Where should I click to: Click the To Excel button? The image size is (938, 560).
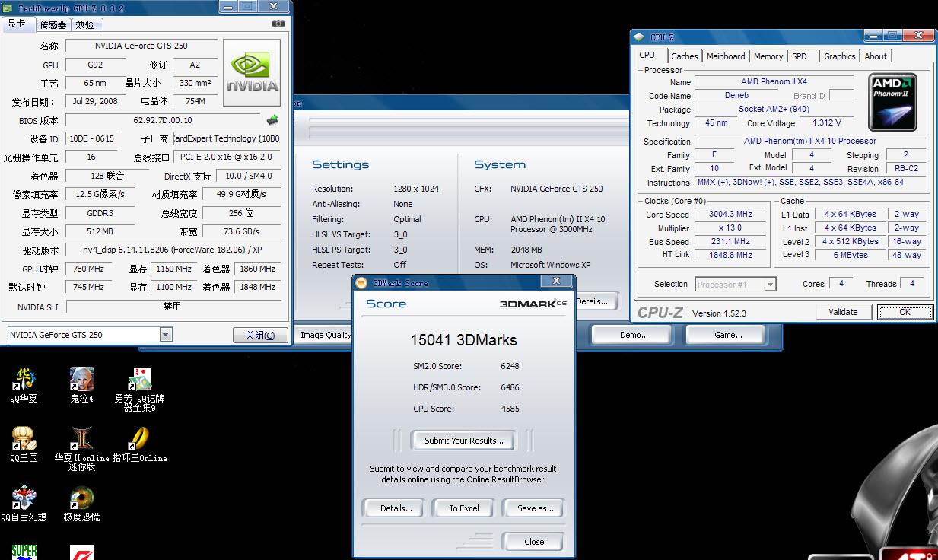click(x=464, y=508)
